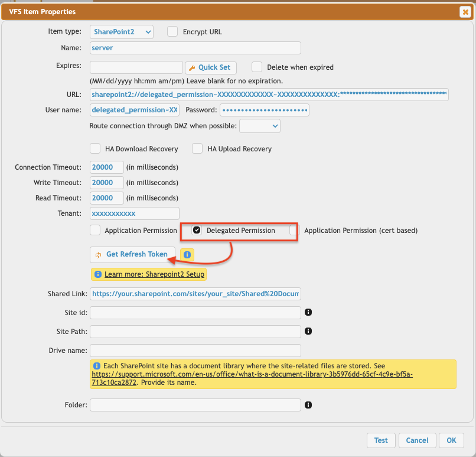Open the Route connection through DMZ dropdown
This screenshot has width=476, height=457.
260,126
